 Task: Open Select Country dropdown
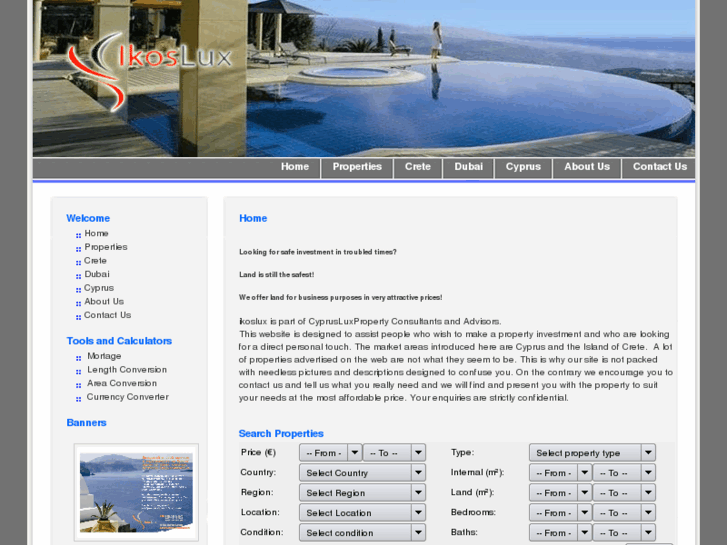(363, 473)
